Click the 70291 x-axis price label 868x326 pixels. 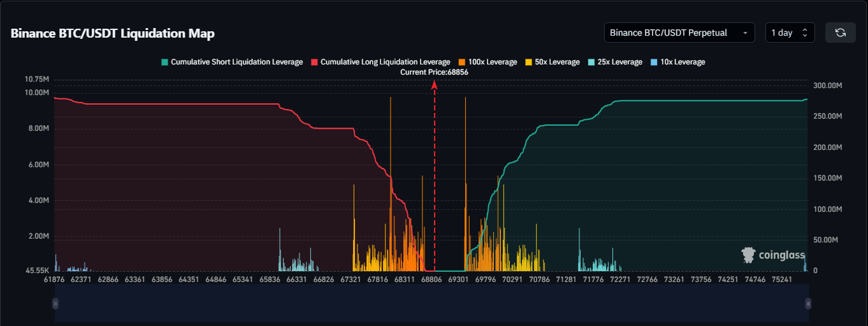tap(512, 279)
